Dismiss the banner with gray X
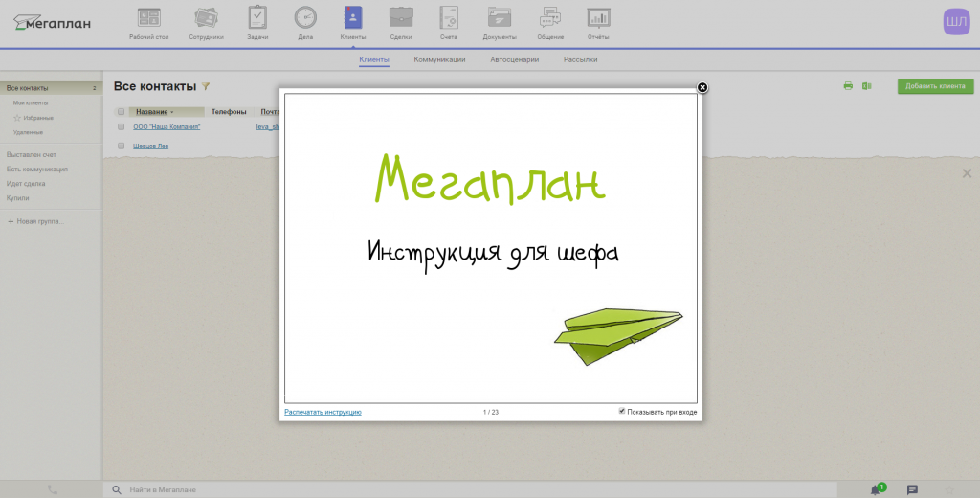The height and width of the screenshot is (498, 980). [967, 173]
